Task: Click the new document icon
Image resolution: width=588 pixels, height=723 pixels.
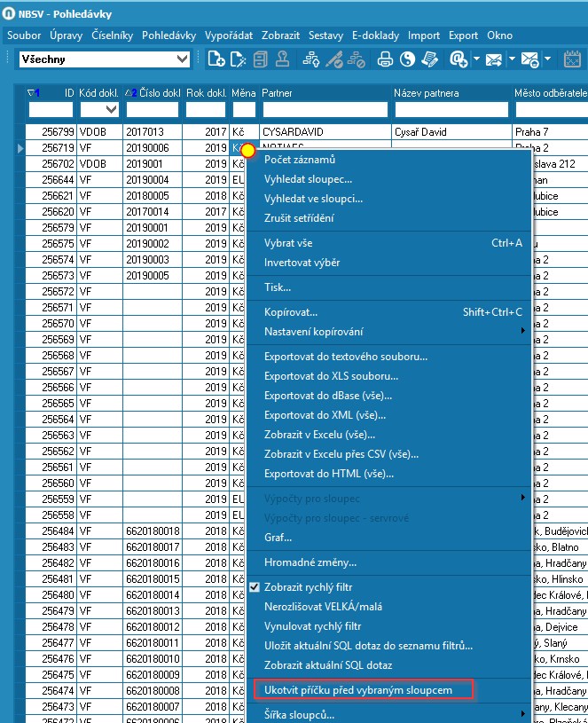Action: click(x=216, y=59)
